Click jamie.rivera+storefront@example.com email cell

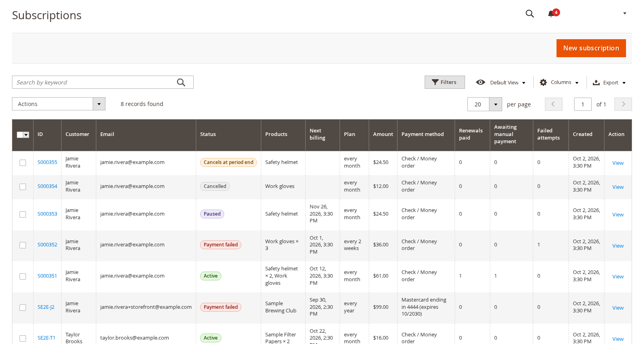point(146,307)
